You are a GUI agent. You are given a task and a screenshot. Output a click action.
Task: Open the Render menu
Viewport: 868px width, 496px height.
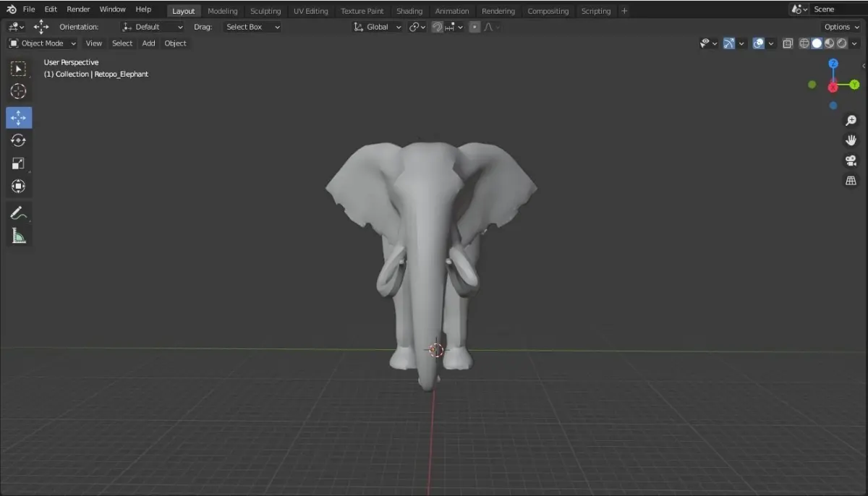(78, 9)
